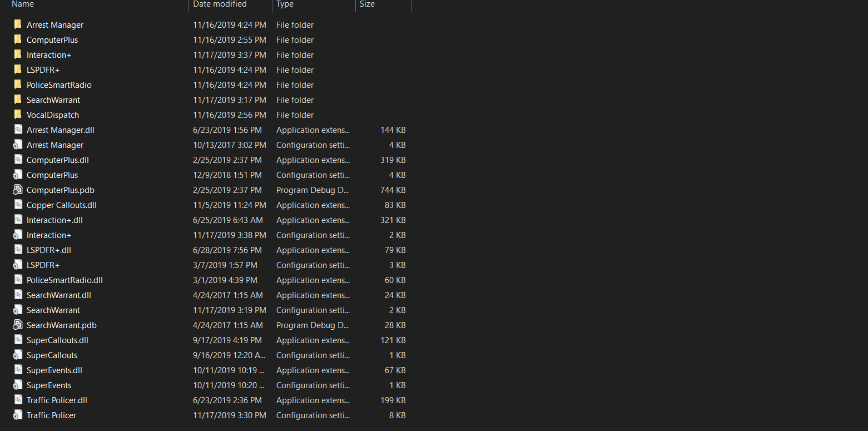Click the SuperEvents configuration settings icon
The width and height of the screenshot is (868, 431).
coord(18,385)
